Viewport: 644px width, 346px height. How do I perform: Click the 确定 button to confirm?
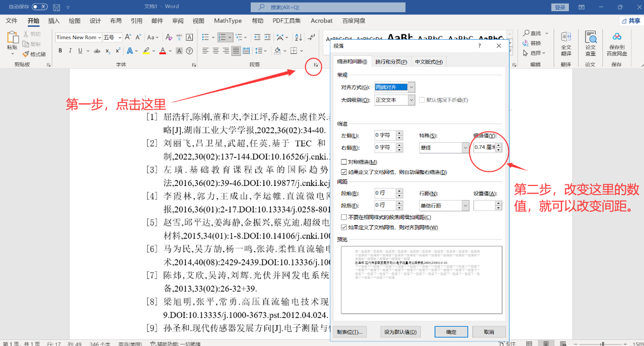(451, 331)
